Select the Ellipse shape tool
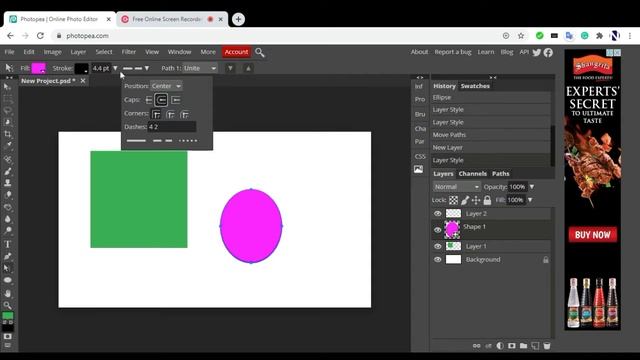The image size is (640, 360). pos(7,280)
